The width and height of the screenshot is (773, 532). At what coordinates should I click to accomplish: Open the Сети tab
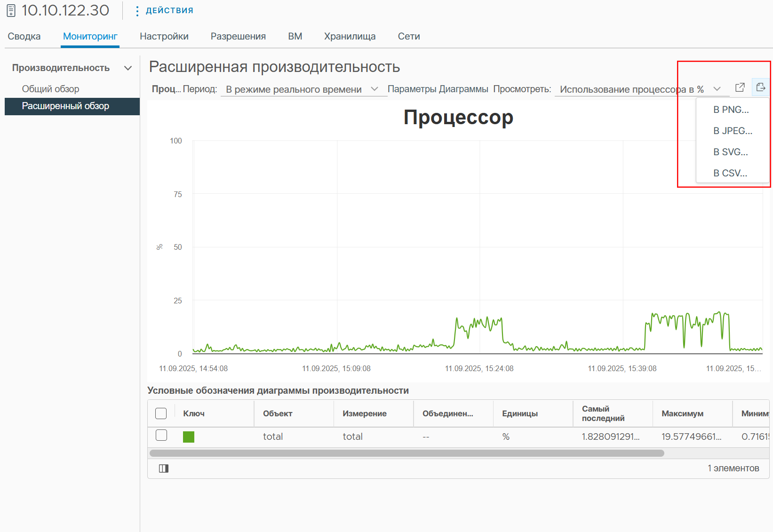pos(409,36)
